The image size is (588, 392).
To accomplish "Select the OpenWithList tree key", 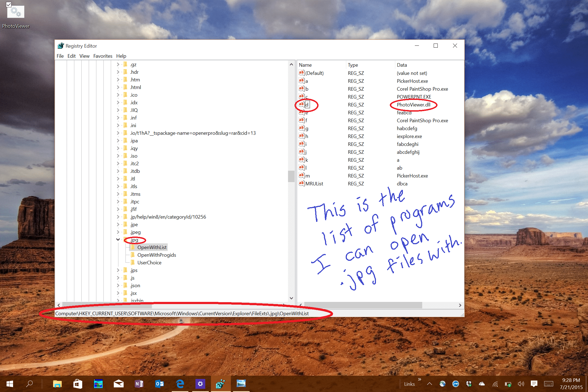I will pos(152,247).
